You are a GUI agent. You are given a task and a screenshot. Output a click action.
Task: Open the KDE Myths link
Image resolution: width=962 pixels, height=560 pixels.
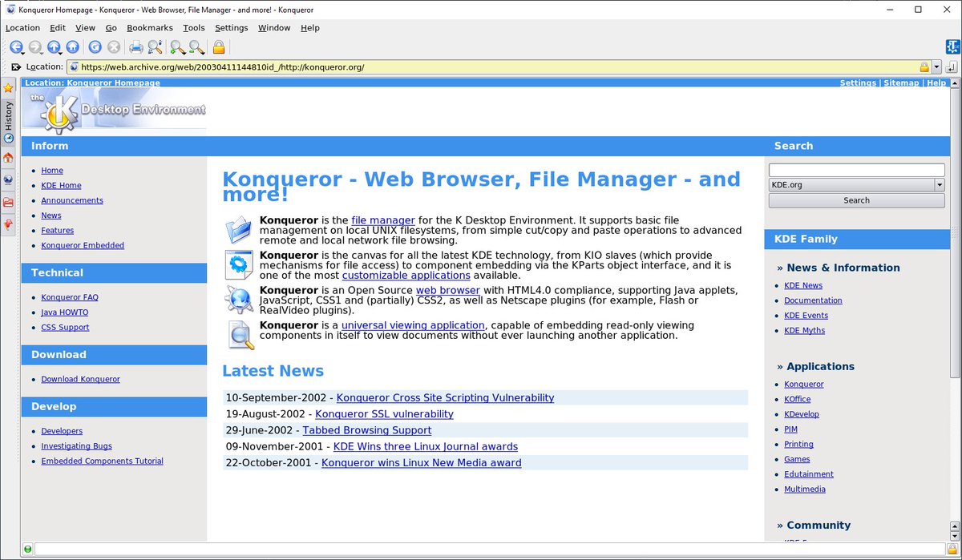click(804, 330)
